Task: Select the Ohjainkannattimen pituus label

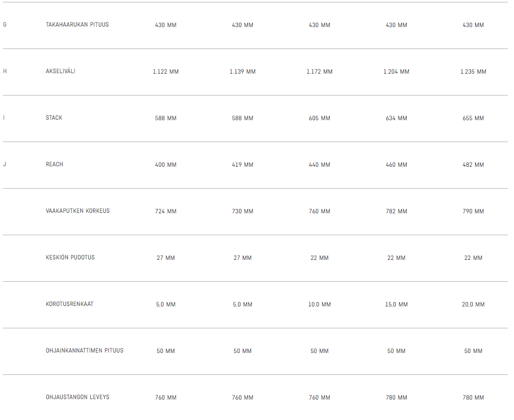Action: [x=85, y=351]
